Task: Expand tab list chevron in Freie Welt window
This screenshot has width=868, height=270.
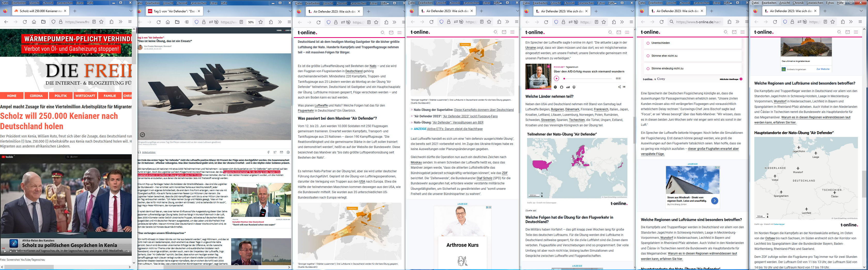Action: pyautogui.click(x=131, y=11)
